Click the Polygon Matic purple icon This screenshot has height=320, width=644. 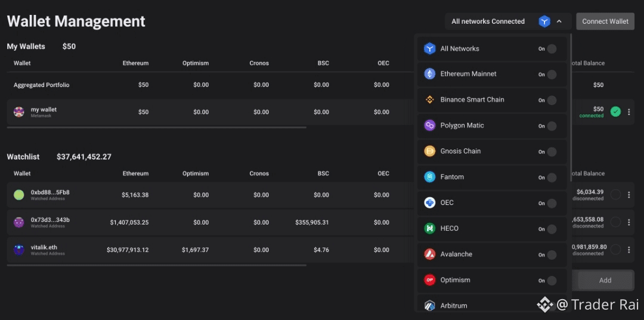click(x=429, y=125)
